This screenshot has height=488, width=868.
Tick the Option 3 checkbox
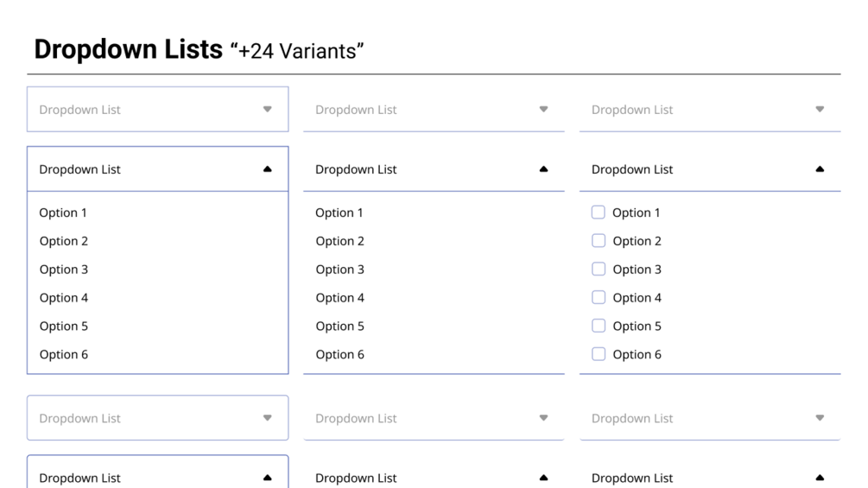click(599, 269)
